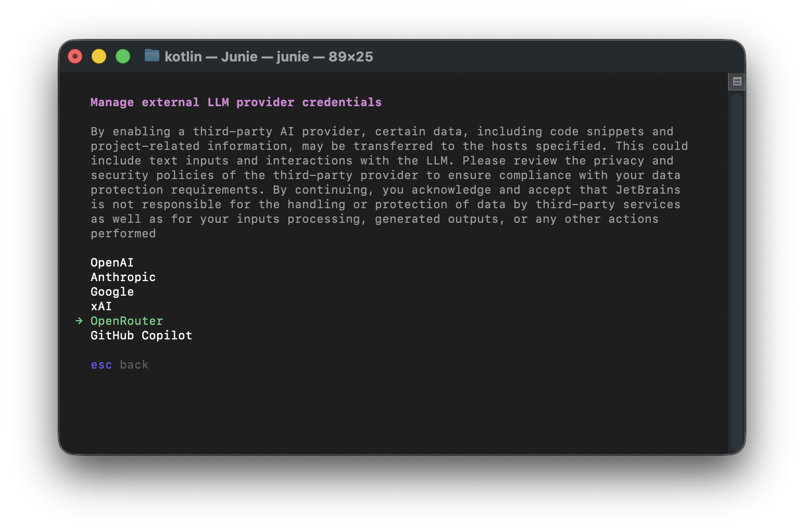804x532 pixels.
Task: Click the word performed ending the disclaimer
Action: [123, 233]
